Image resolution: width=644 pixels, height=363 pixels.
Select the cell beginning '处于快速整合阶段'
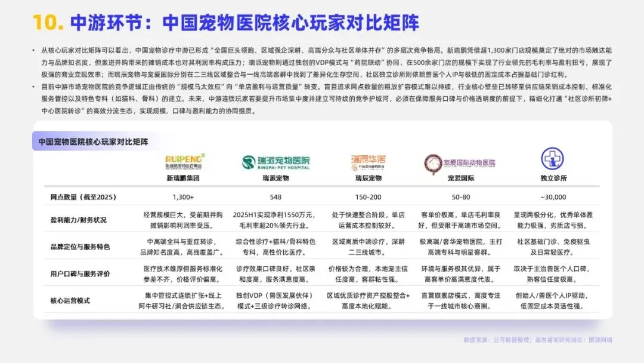click(x=368, y=220)
